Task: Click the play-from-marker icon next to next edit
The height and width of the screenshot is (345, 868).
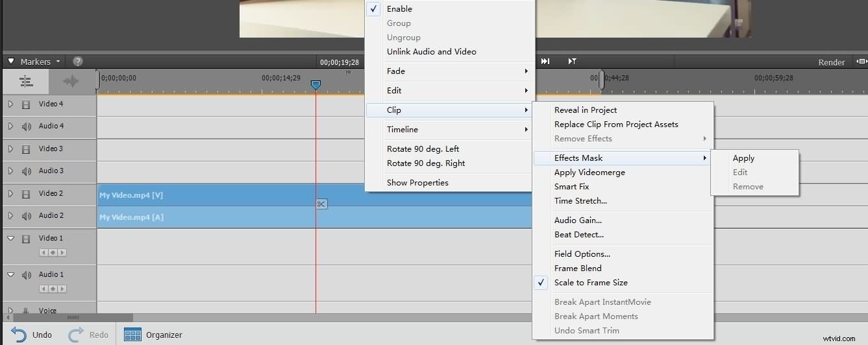Action: 572,62
